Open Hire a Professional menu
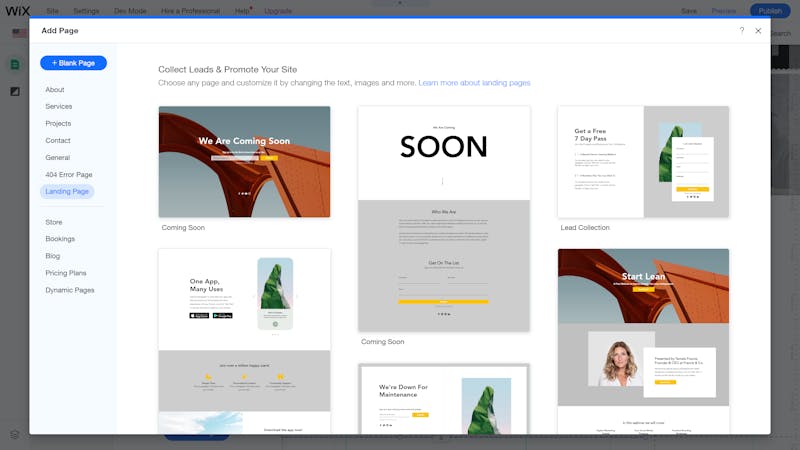 pyautogui.click(x=190, y=11)
